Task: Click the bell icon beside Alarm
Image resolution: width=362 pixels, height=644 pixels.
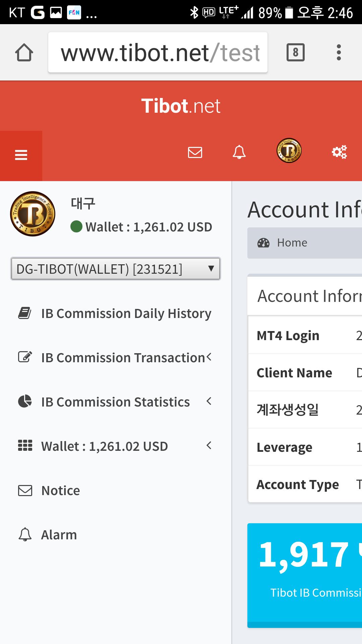Action: tap(25, 535)
